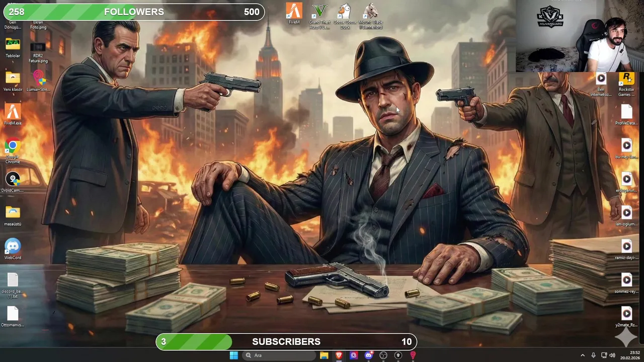Open the Tablolar folder

point(13,48)
